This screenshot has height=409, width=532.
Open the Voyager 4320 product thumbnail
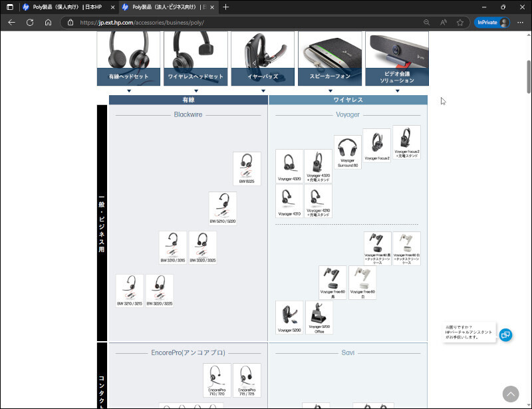pyautogui.click(x=289, y=166)
